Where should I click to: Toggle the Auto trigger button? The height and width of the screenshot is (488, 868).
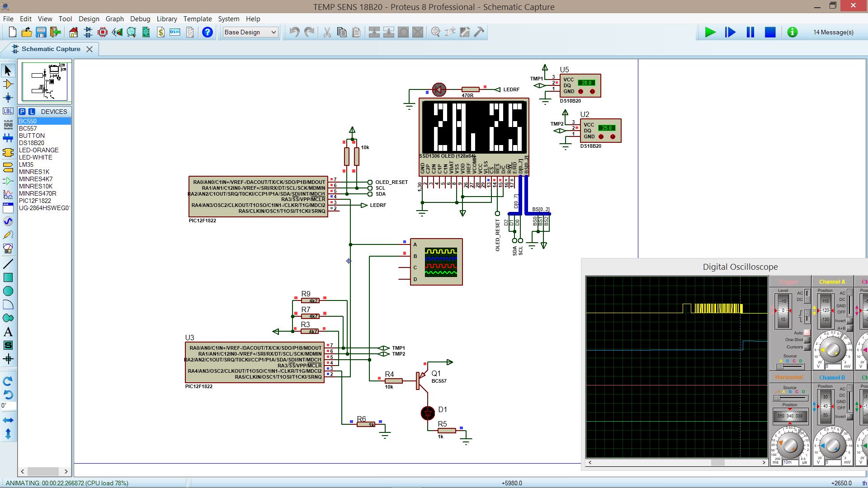(x=807, y=333)
